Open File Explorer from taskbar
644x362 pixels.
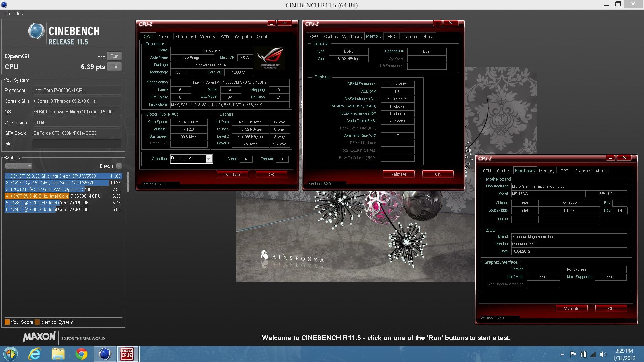pos(58,354)
